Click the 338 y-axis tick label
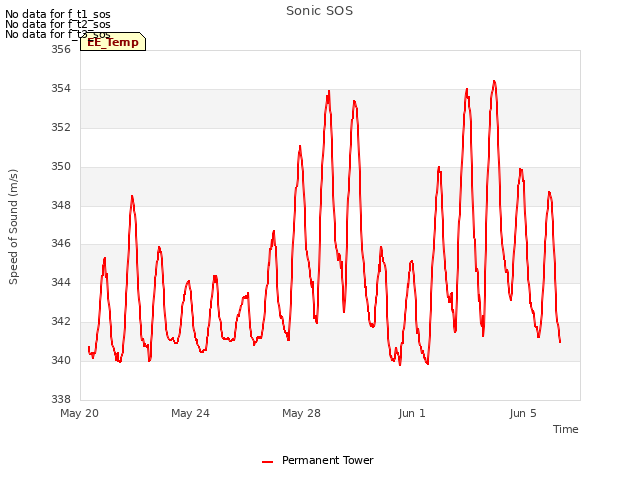640x480 pixels. [61, 399]
